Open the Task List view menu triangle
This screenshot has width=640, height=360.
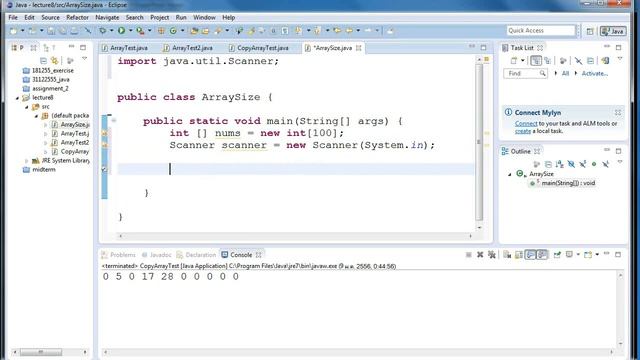[x=620, y=60]
